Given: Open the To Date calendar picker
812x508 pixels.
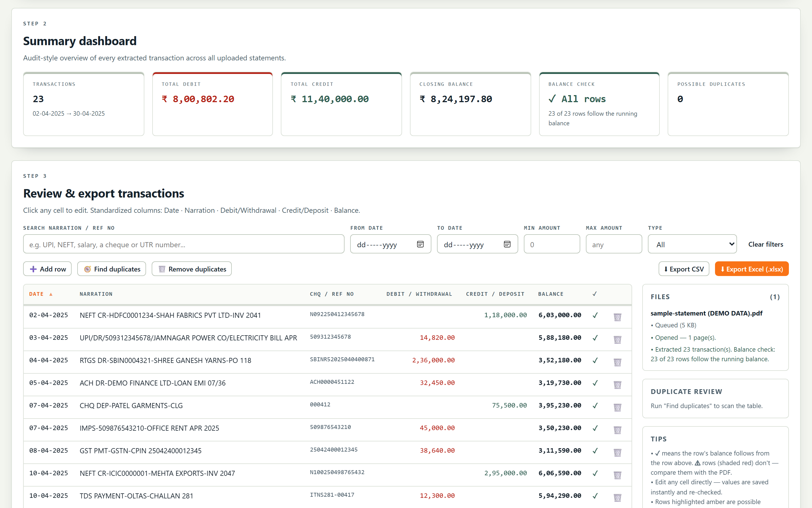Looking at the screenshot, I should click(507, 244).
